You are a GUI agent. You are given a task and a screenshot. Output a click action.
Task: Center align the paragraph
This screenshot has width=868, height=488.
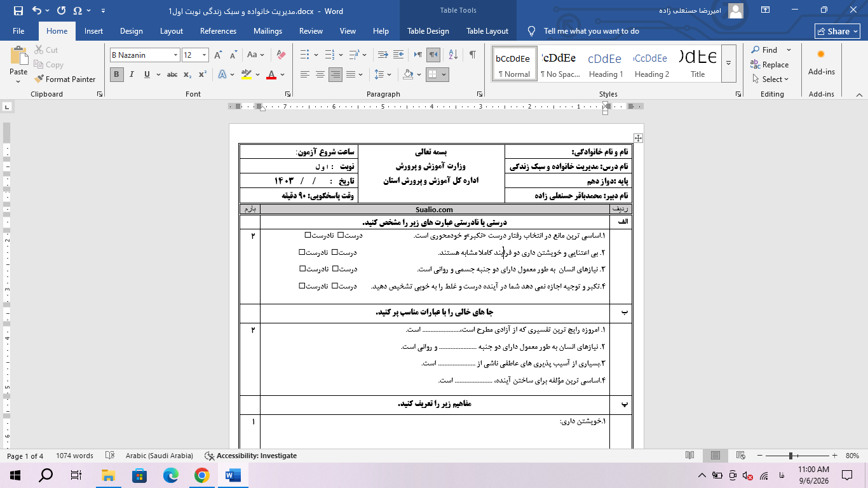320,74
